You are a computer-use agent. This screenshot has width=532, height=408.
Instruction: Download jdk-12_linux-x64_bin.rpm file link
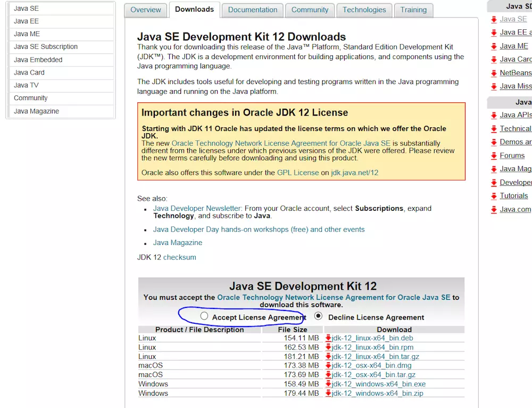(x=372, y=347)
